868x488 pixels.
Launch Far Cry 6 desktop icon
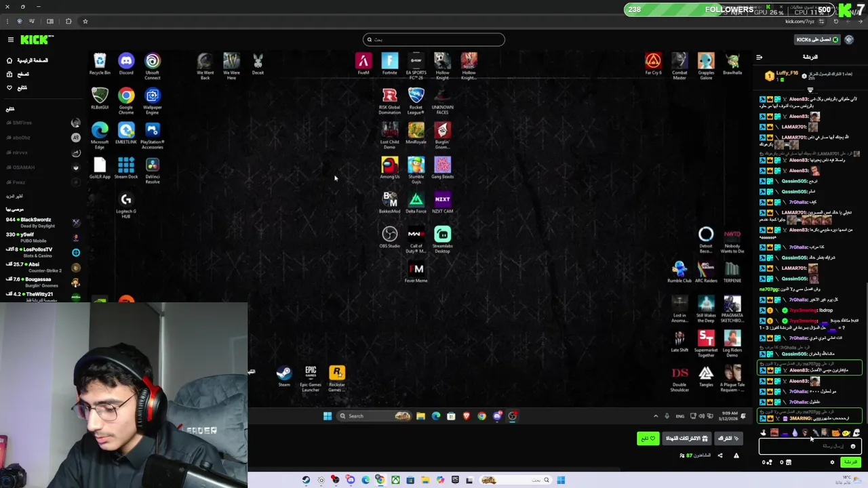click(x=653, y=64)
